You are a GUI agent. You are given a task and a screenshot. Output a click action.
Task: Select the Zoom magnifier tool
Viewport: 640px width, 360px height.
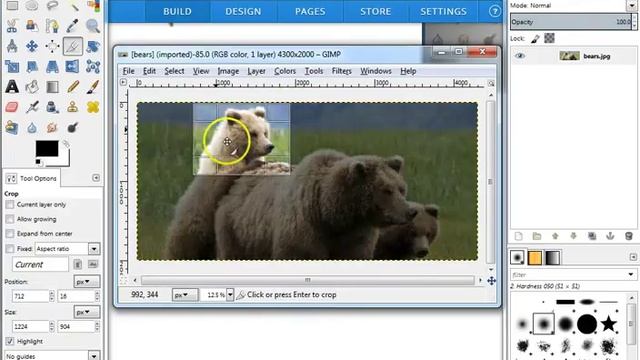(x=93, y=26)
